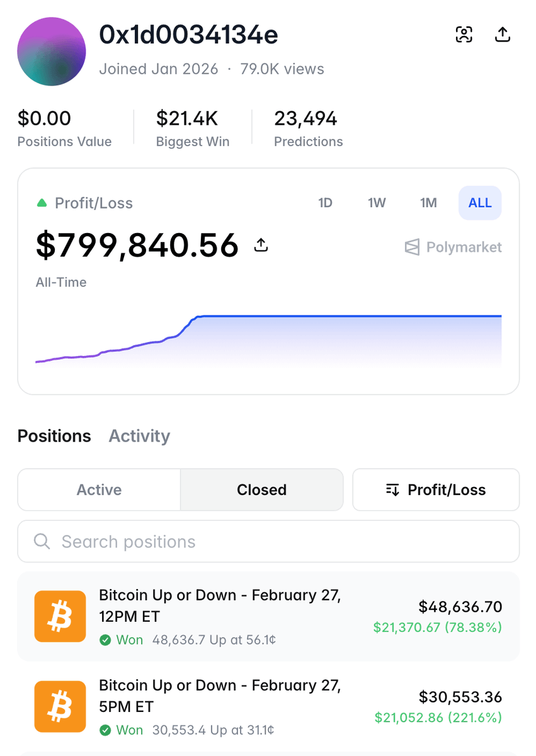Click the profile scan icon
Viewport: 536px width, 756px height.
pyautogui.click(x=464, y=35)
